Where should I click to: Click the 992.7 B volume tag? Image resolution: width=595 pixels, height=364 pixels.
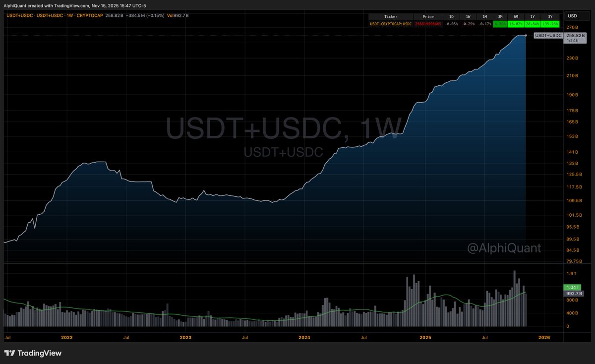click(x=574, y=294)
